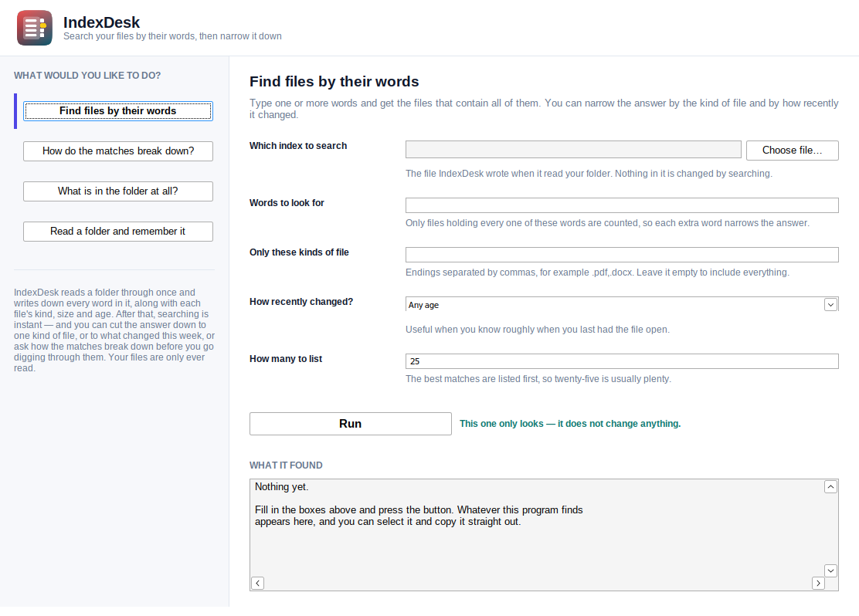The height and width of the screenshot is (616, 859).
Task: Select 'Find files by their words' task
Action: [117, 111]
